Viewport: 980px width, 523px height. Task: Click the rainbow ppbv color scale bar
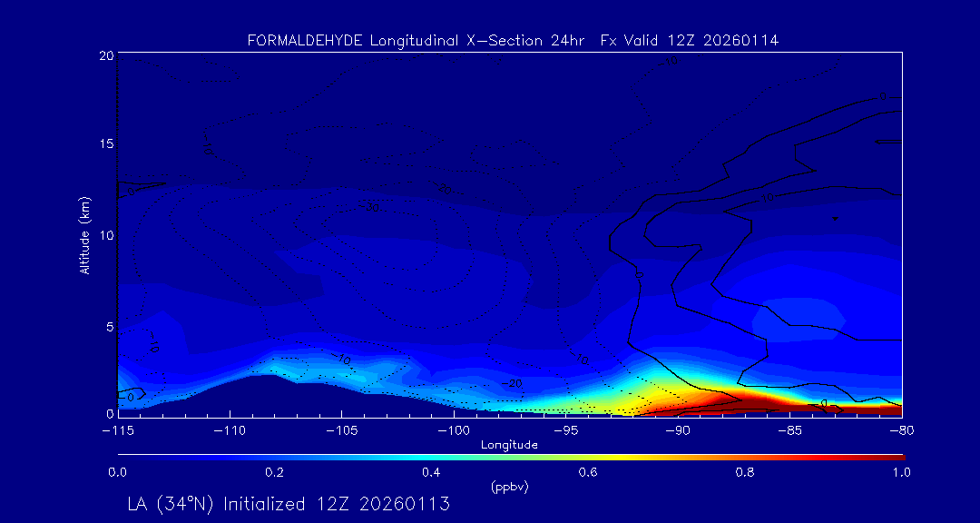(511, 458)
